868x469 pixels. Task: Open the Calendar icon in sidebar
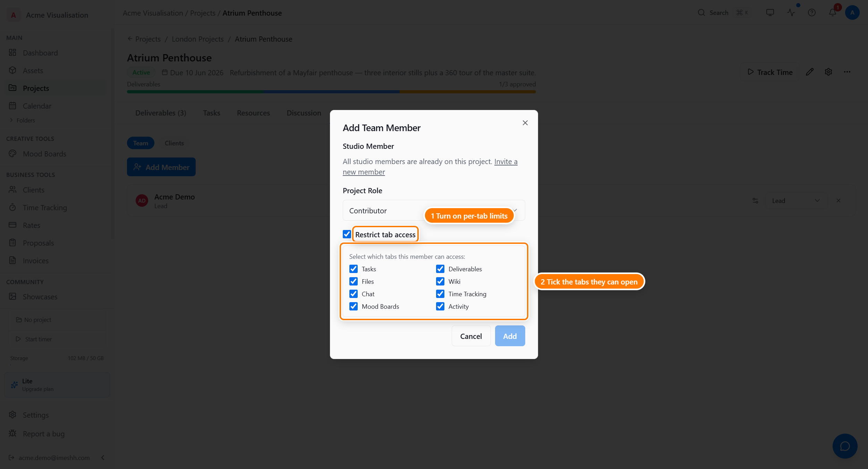[x=12, y=105]
